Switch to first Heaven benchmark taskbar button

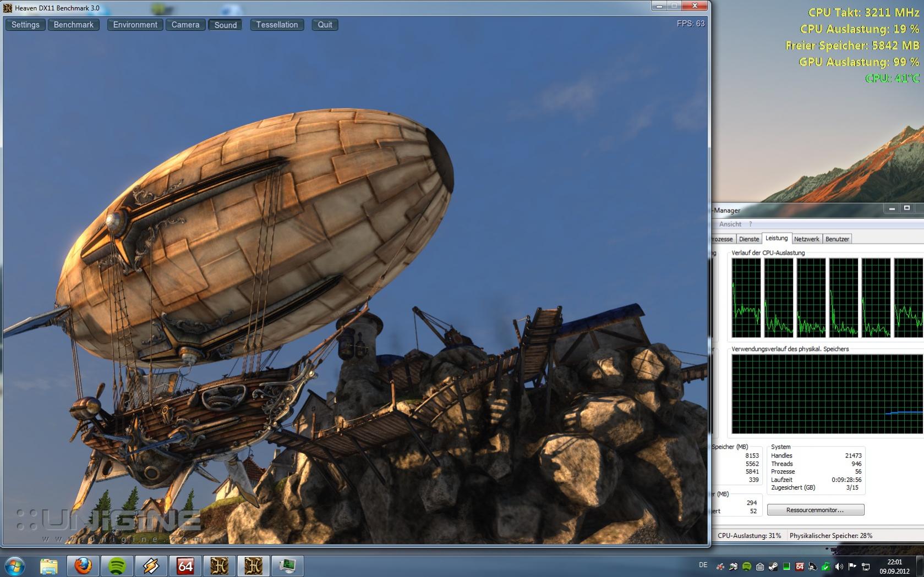tap(220, 566)
